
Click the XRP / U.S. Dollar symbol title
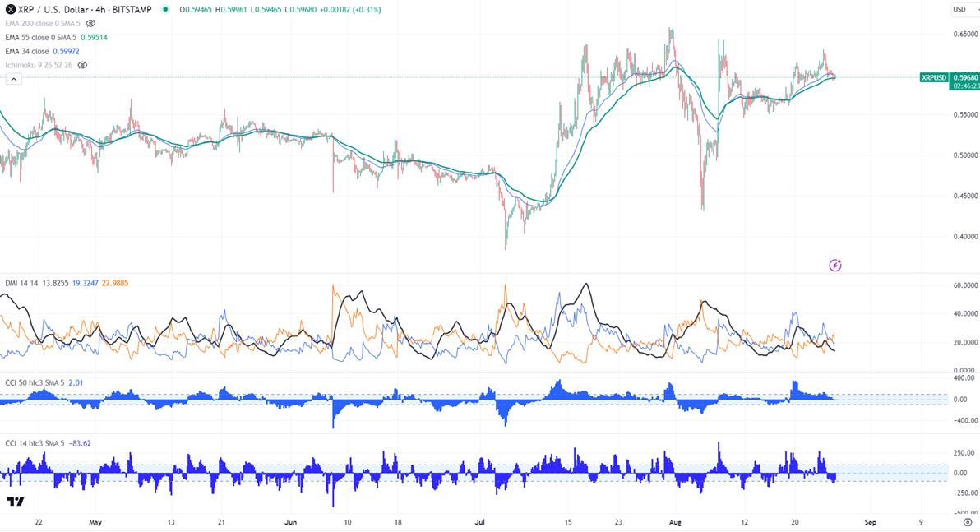[85, 9]
